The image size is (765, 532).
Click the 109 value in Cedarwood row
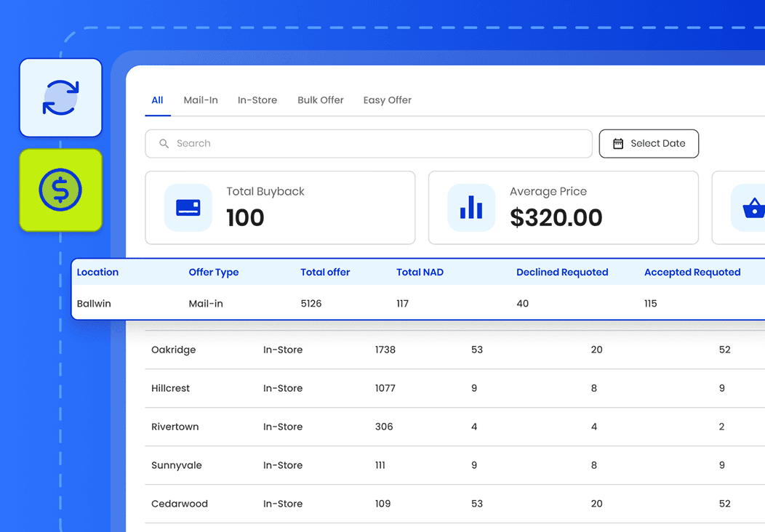pos(382,504)
